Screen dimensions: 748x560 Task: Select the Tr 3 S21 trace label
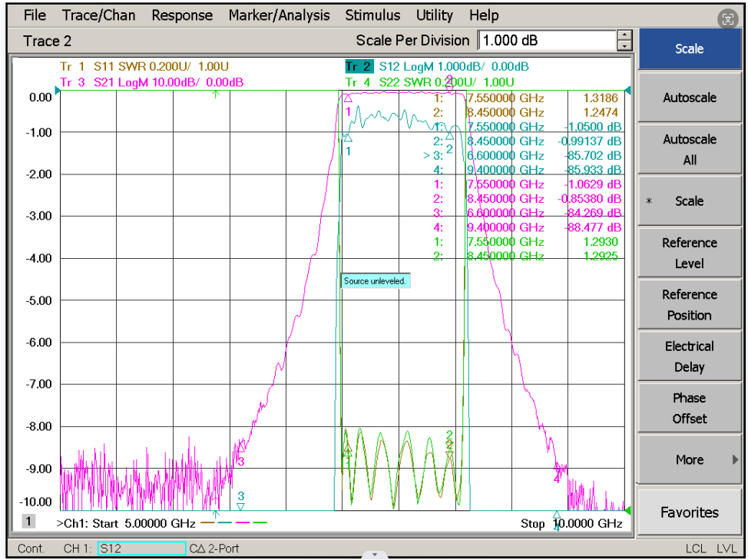(152, 82)
